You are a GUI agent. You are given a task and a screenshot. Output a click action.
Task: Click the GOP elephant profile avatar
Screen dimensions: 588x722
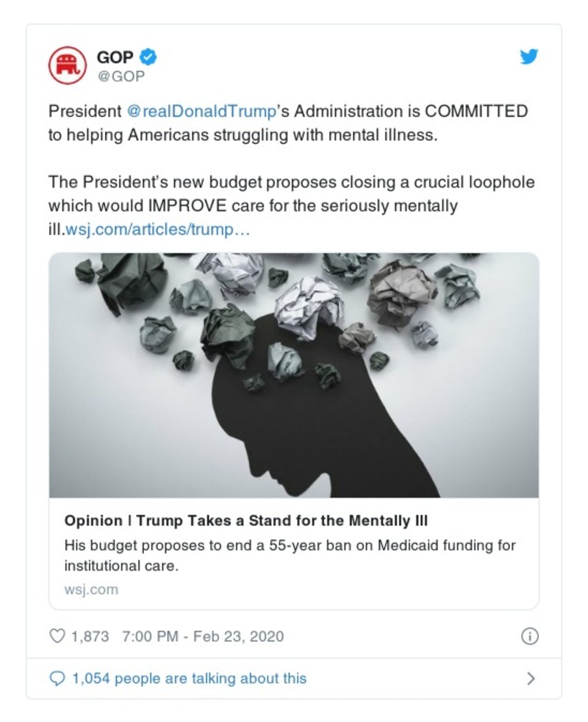pyautogui.click(x=67, y=65)
